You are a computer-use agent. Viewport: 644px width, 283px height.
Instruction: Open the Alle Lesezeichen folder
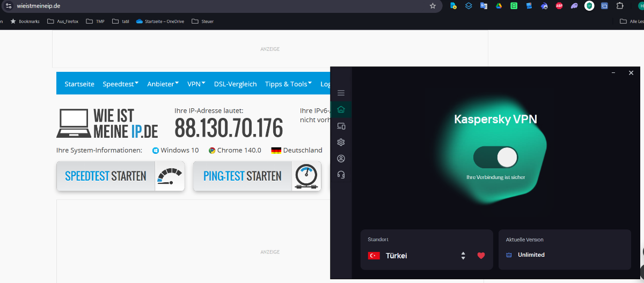coord(632,21)
